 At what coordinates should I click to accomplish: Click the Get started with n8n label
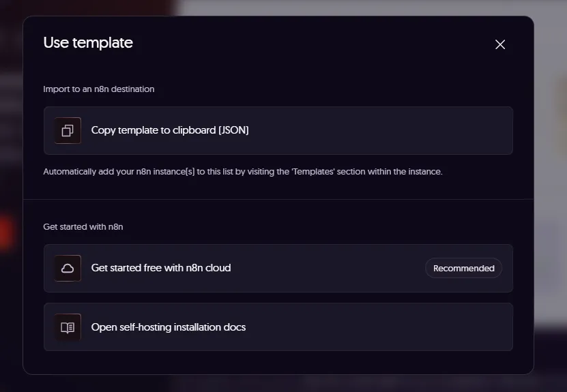pos(83,227)
